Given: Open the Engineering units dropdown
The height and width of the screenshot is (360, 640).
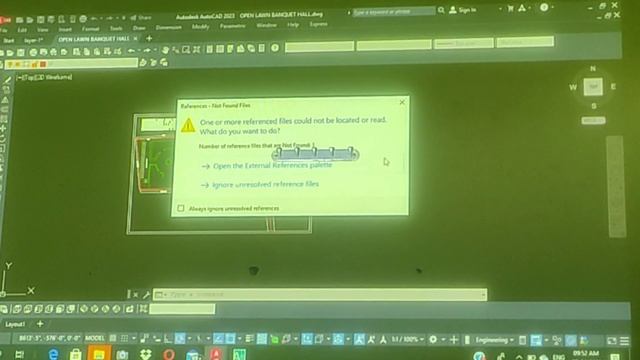Looking at the screenshot, I should [x=494, y=340].
